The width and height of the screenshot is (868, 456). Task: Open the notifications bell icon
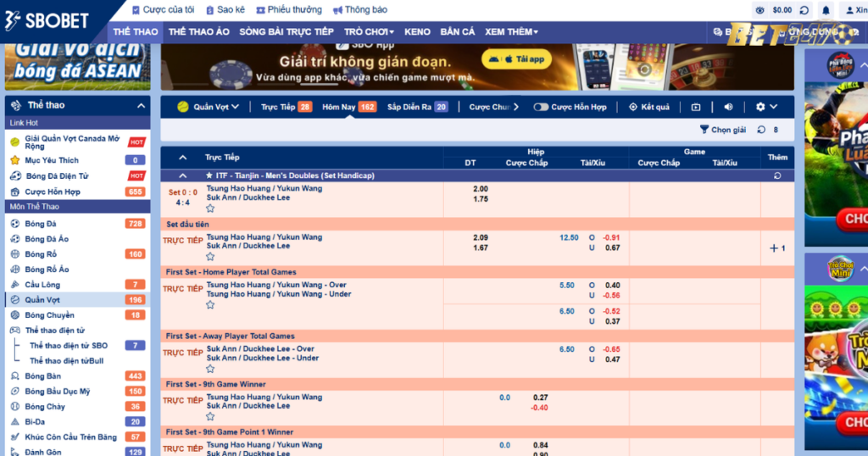(x=826, y=10)
